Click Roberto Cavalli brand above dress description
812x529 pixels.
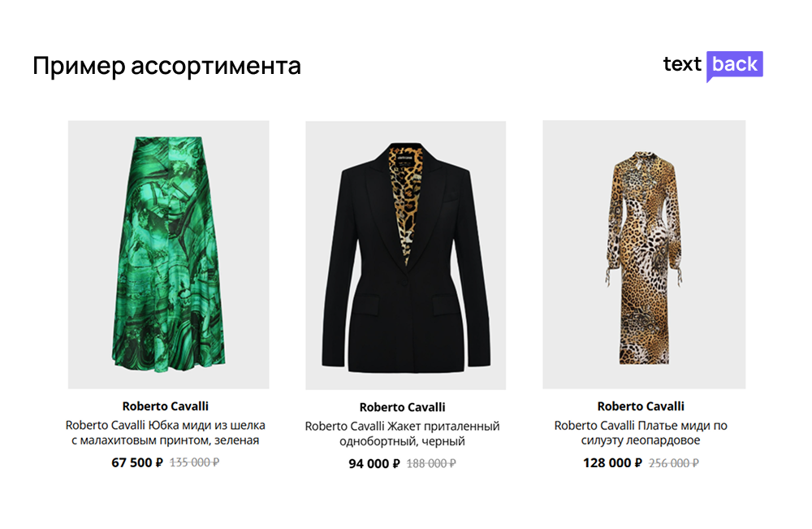(x=641, y=406)
